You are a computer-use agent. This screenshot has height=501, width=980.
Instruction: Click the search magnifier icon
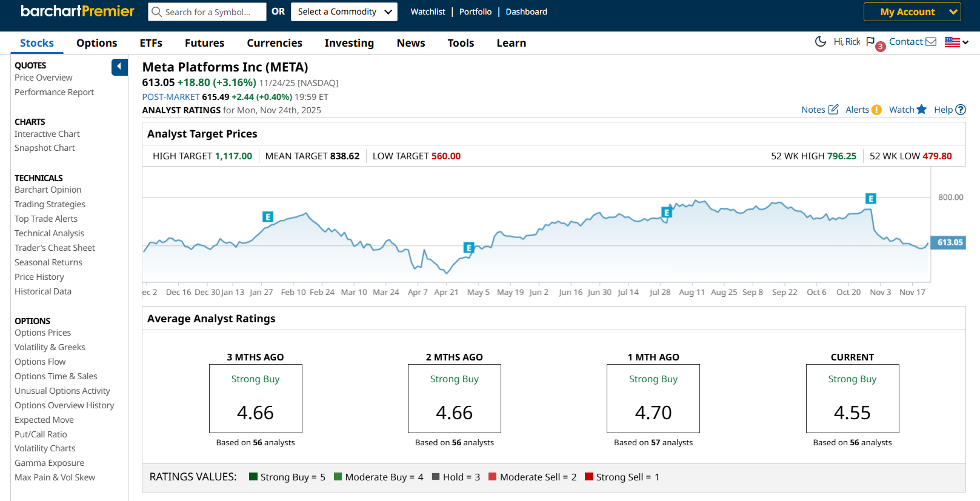(157, 12)
